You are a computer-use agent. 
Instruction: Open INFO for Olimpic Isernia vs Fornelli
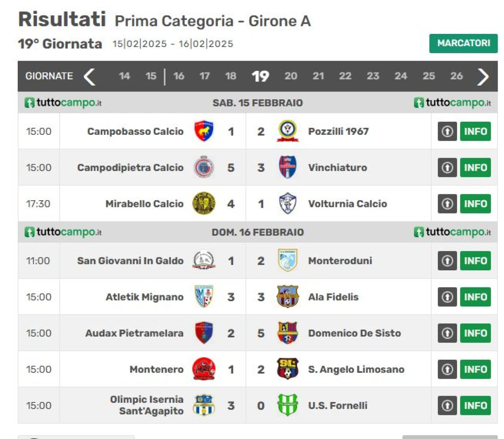[475, 406]
